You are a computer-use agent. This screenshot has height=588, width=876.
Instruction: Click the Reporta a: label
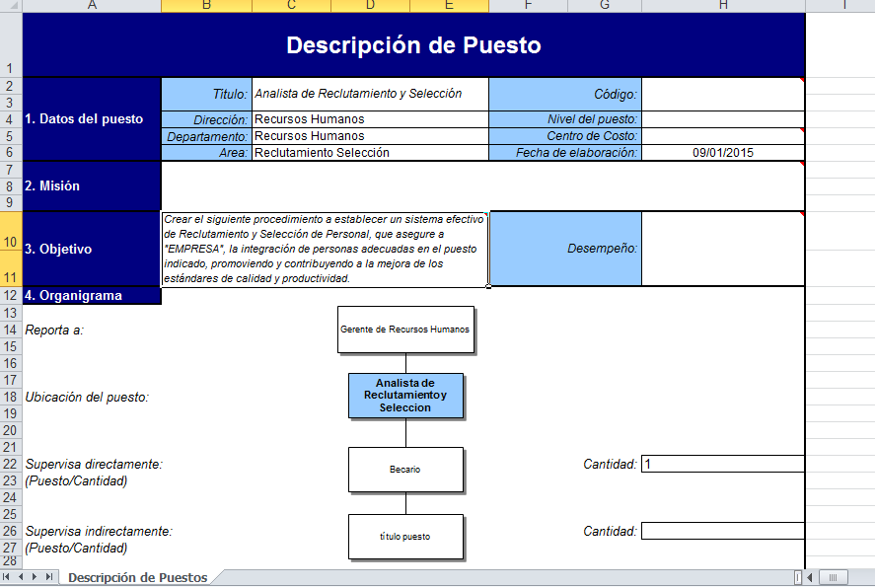[x=54, y=331]
